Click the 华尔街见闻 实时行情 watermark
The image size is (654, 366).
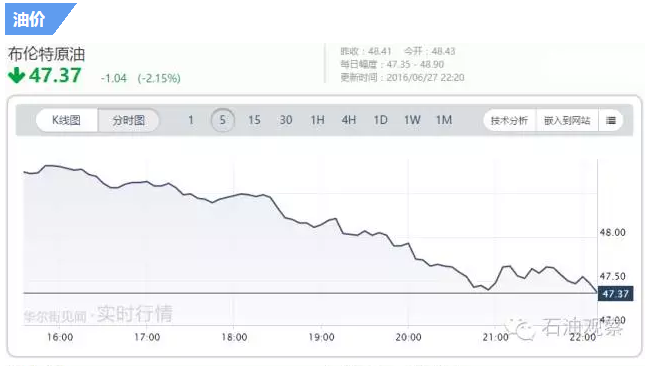98,314
